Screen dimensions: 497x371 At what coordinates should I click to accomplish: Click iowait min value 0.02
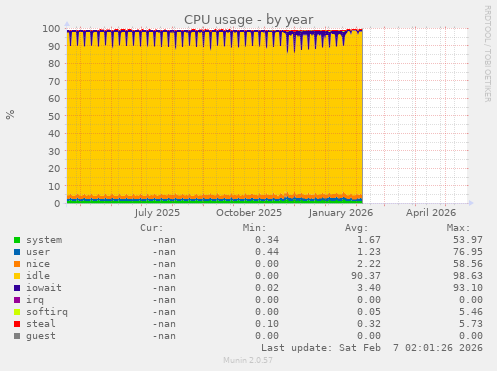pos(267,288)
